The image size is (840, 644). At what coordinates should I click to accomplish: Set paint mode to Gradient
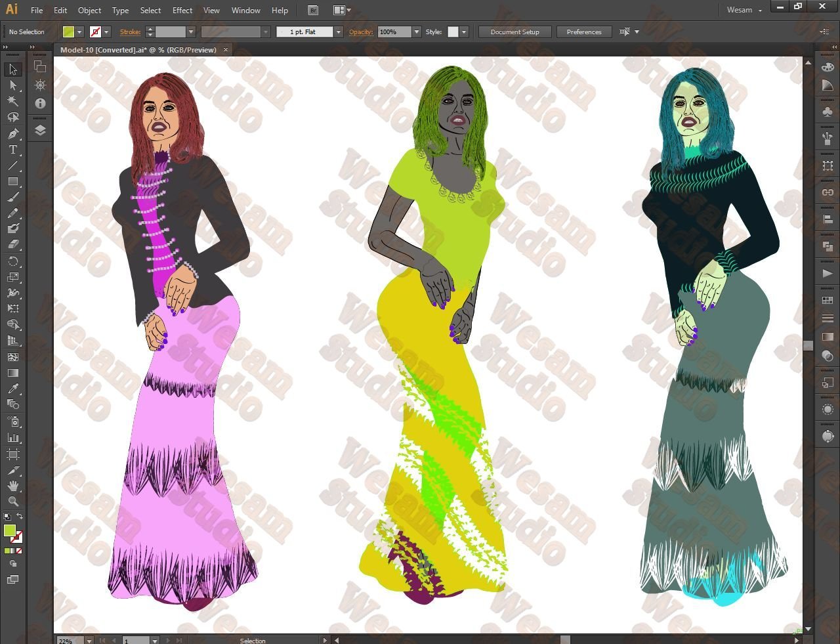(x=13, y=551)
